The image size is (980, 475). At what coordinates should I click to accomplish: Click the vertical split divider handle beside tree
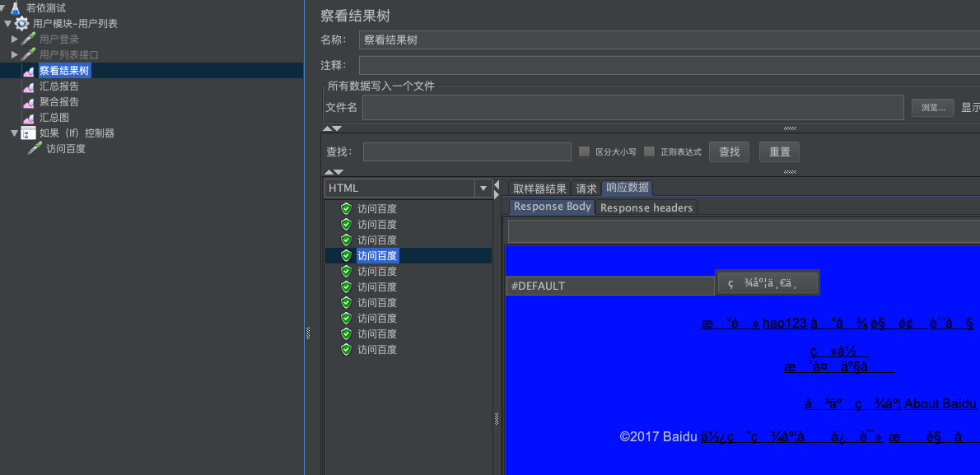pyautogui.click(x=307, y=333)
